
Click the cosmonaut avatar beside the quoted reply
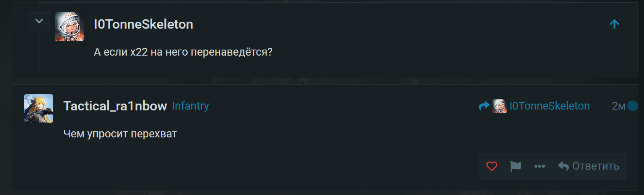tap(69, 27)
